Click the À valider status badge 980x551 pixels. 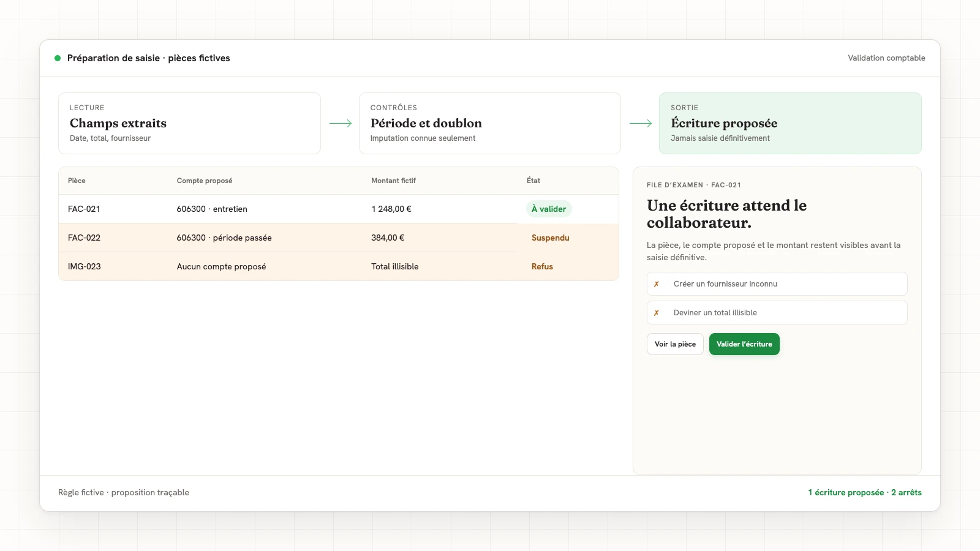coord(549,209)
